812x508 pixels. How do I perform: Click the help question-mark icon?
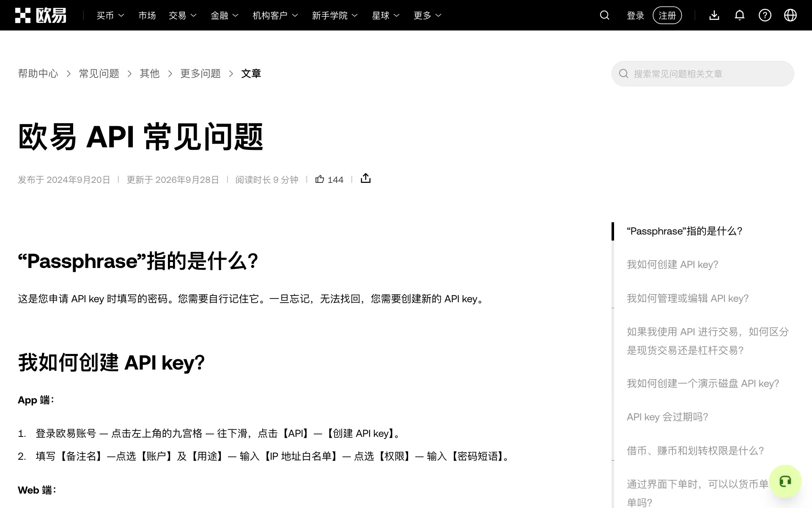coord(765,15)
